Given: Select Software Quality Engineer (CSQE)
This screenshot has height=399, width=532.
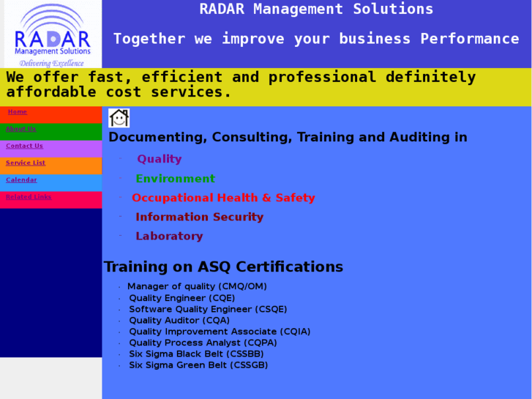Looking at the screenshot, I should coord(208,309).
